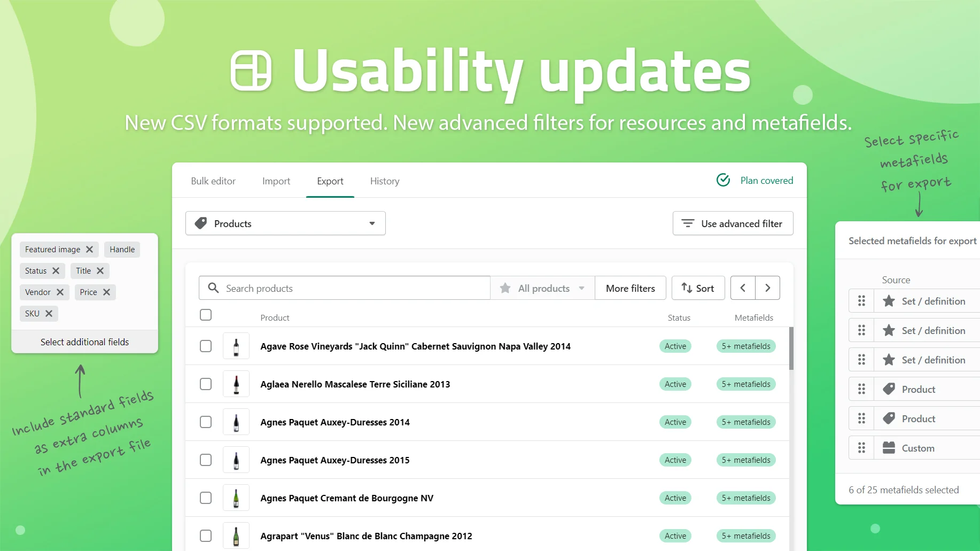980x551 pixels.
Task: Grab drag handle of second Product metafield row
Action: (861, 418)
